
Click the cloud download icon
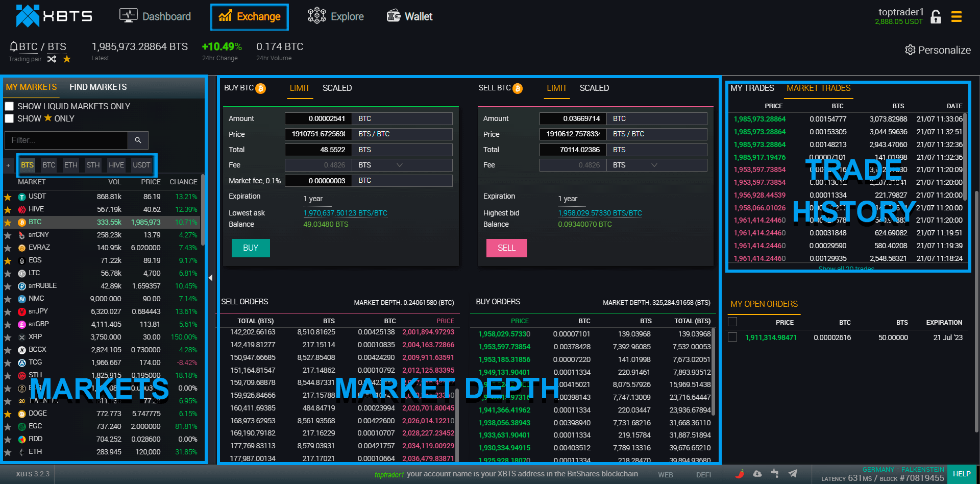tap(757, 473)
